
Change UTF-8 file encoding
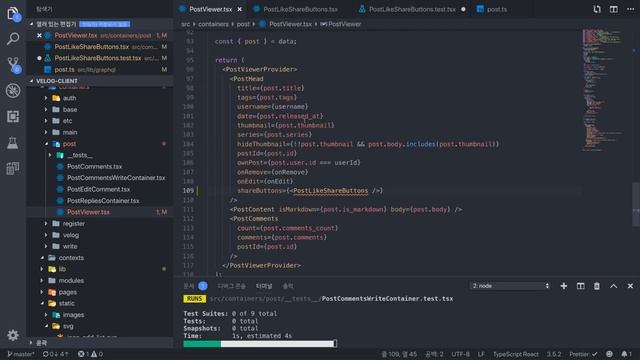[x=460, y=354]
